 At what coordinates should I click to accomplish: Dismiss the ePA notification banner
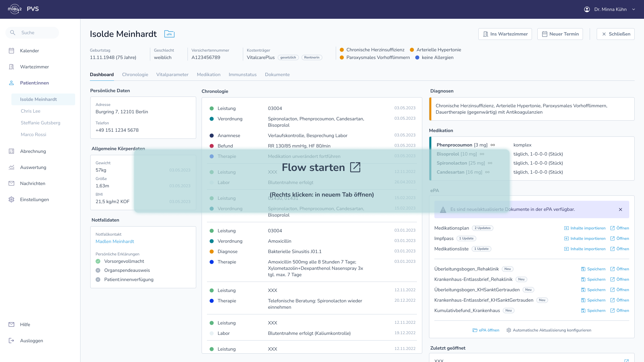coord(620,209)
